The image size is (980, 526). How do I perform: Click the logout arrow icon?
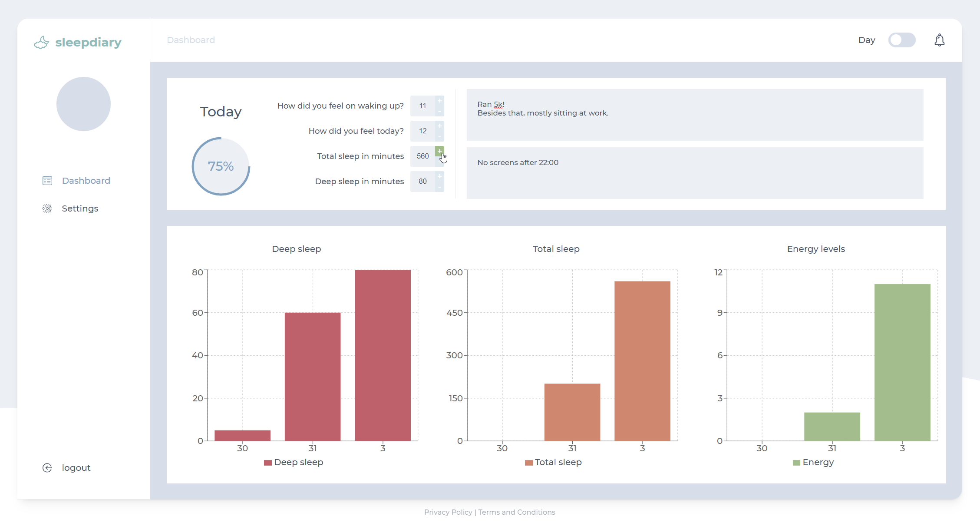[x=47, y=468]
